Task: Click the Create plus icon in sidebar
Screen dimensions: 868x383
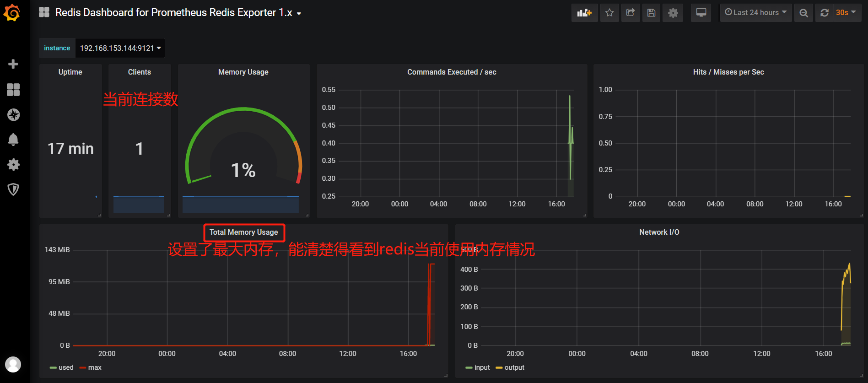Action: (13, 64)
